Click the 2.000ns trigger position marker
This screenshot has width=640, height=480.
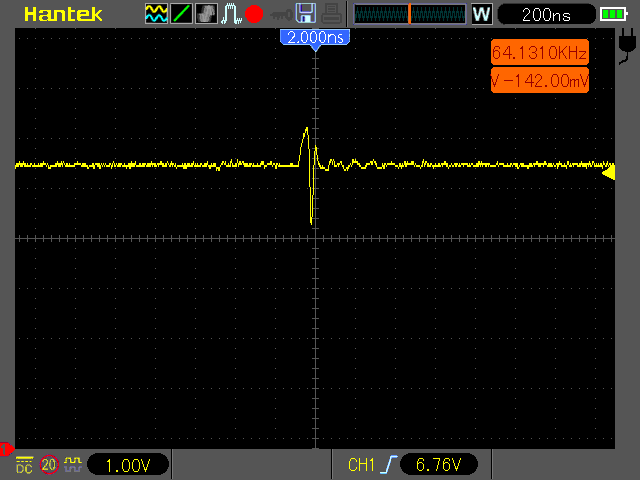point(315,39)
